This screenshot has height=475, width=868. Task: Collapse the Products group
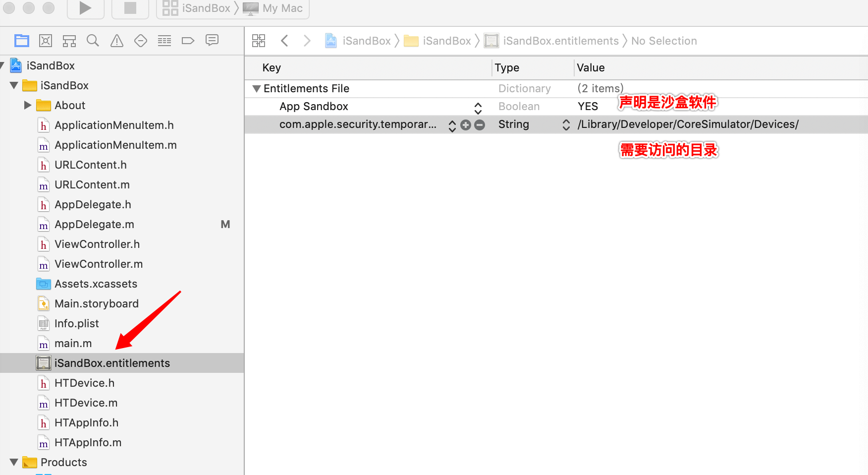coord(14,462)
